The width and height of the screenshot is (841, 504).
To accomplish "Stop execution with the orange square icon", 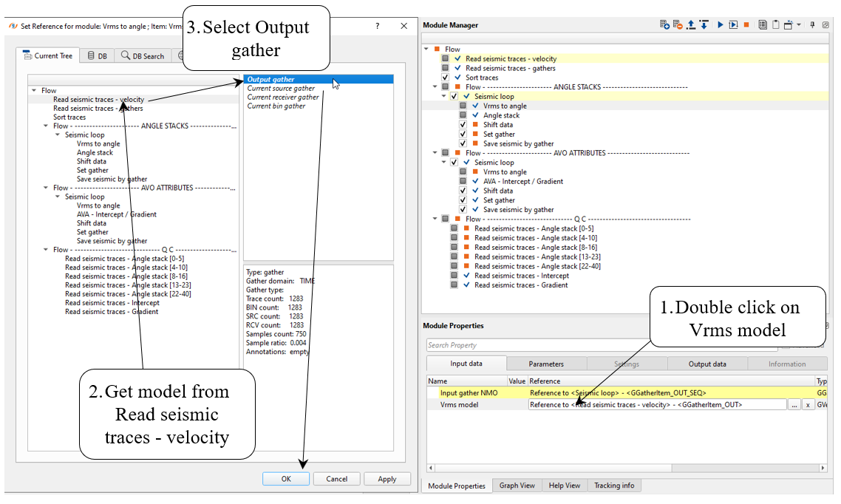I will [x=746, y=25].
